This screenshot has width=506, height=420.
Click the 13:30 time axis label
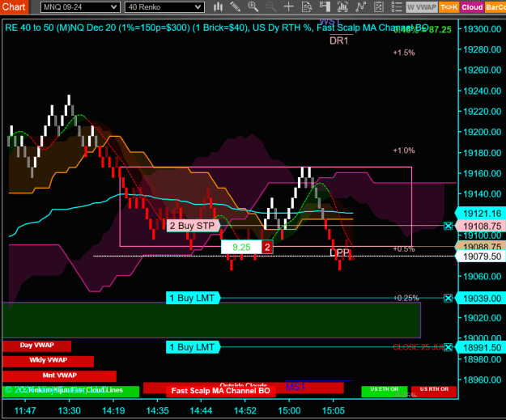(x=70, y=410)
